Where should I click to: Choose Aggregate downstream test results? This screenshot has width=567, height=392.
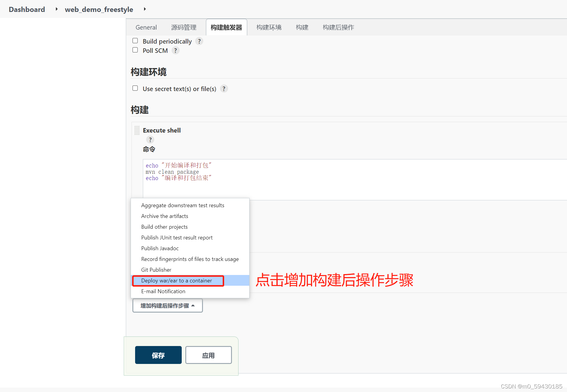pyautogui.click(x=190, y=205)
